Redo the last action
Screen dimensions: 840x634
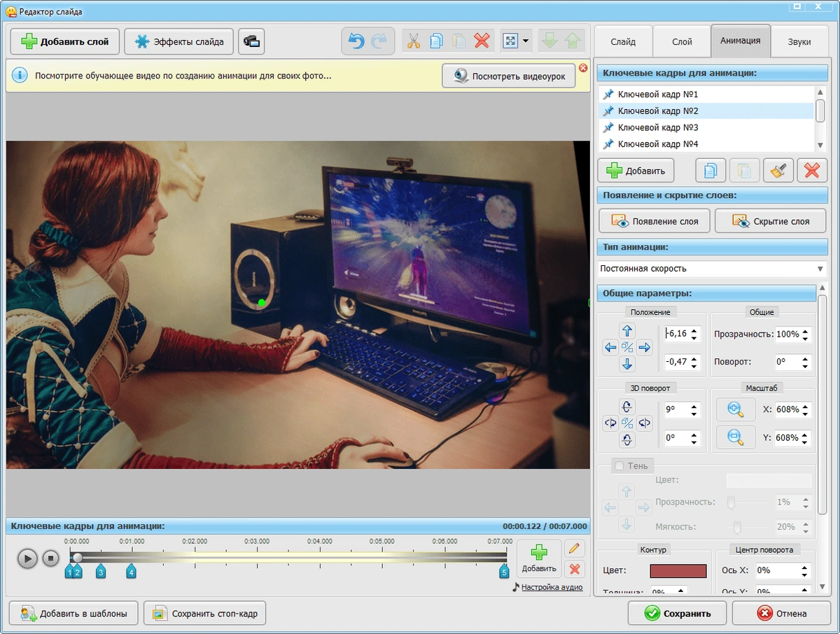click(379, 41)
